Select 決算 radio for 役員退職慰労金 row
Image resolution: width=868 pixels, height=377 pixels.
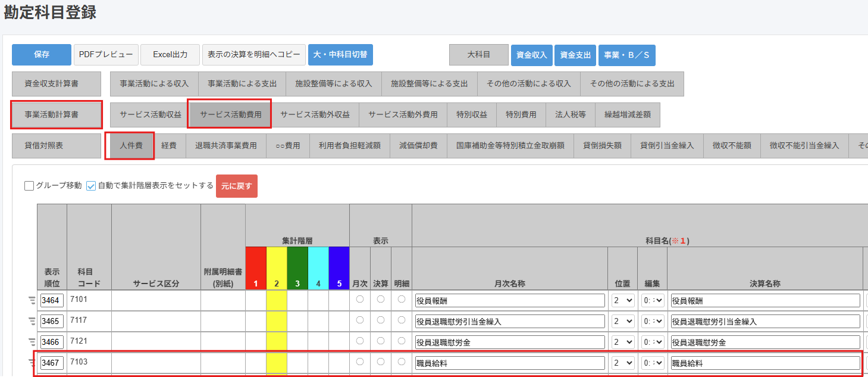pyautogui.click(x=381, y=341)
